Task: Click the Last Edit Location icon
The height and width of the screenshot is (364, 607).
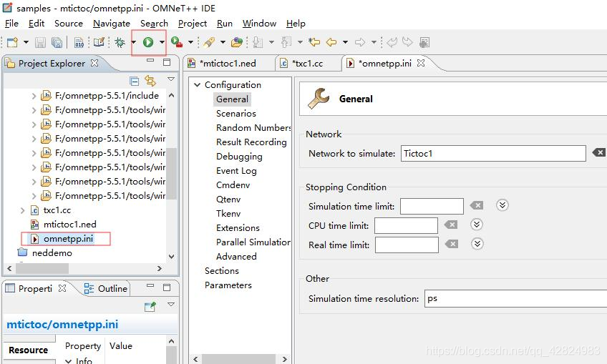Action: 314,41
